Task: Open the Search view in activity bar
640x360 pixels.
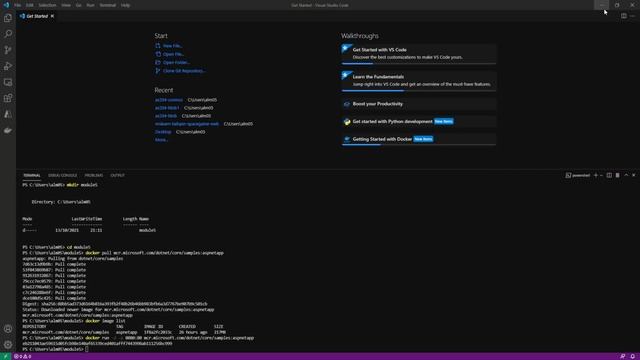Action: point(8,34)
